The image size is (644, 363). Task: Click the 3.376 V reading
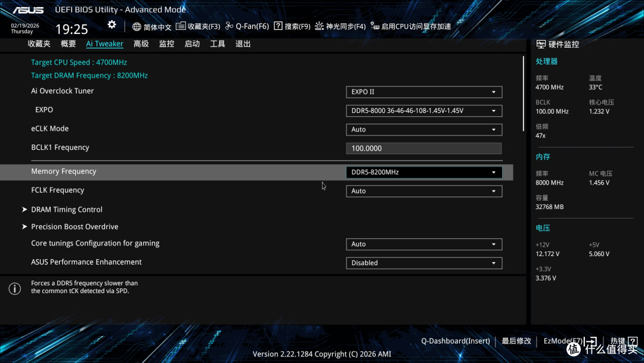click(546, 278)
